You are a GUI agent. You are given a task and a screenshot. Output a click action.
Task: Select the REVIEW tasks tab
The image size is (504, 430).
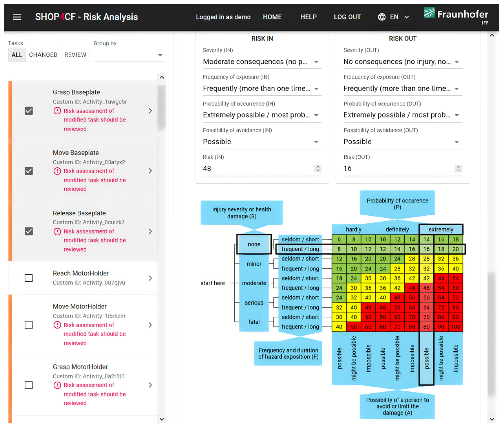coord(75,55)
